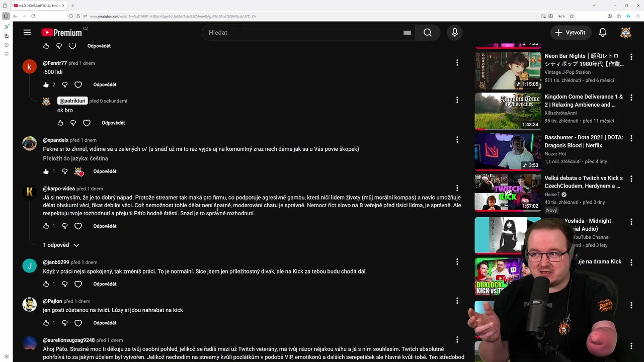Dislike the 'ok bro' reply

coord(73,123)
